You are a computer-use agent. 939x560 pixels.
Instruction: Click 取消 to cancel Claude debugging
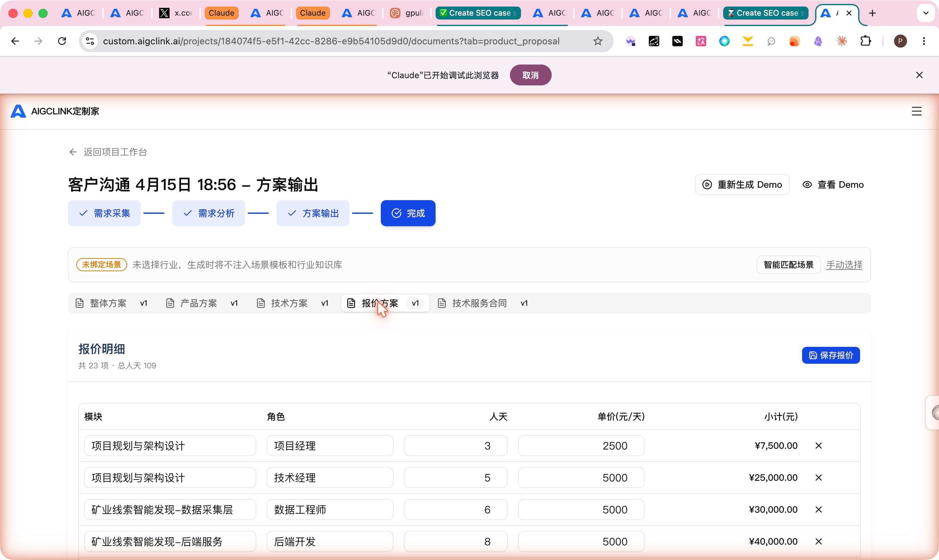pyautogui.click(x=530, y=75)
